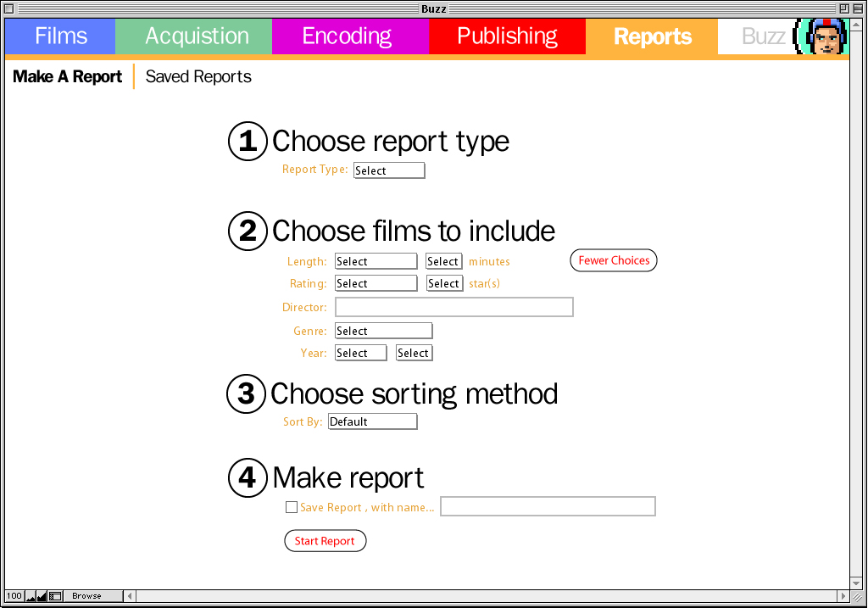Click the Buzz pilot face icon
The image size is (868, 608).
point(821,36)
